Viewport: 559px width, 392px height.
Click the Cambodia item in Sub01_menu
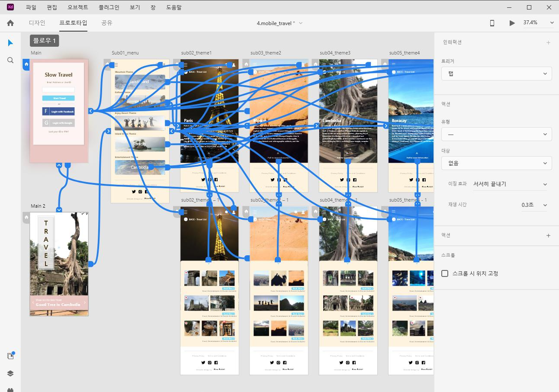(x=140, y=167)
